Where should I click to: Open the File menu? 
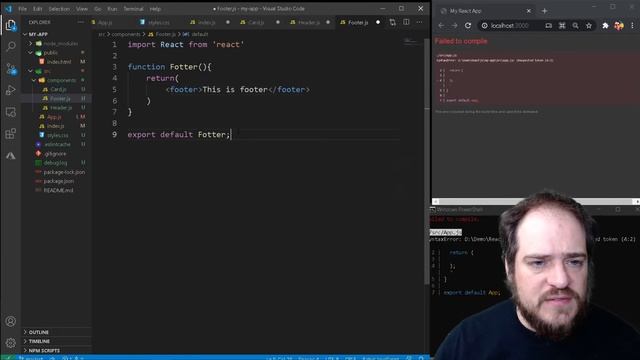pos(22,9)
